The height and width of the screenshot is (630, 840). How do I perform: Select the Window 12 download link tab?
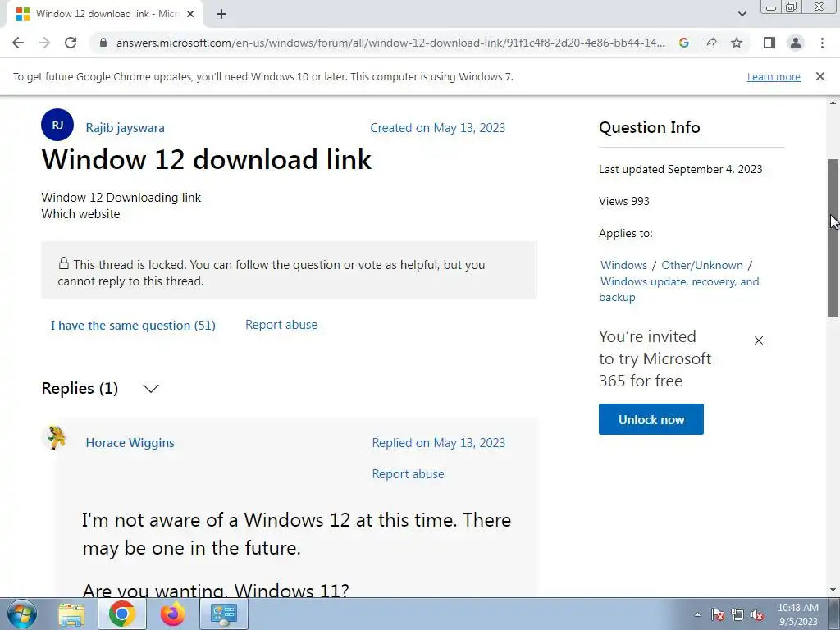[x=105, y=15]
